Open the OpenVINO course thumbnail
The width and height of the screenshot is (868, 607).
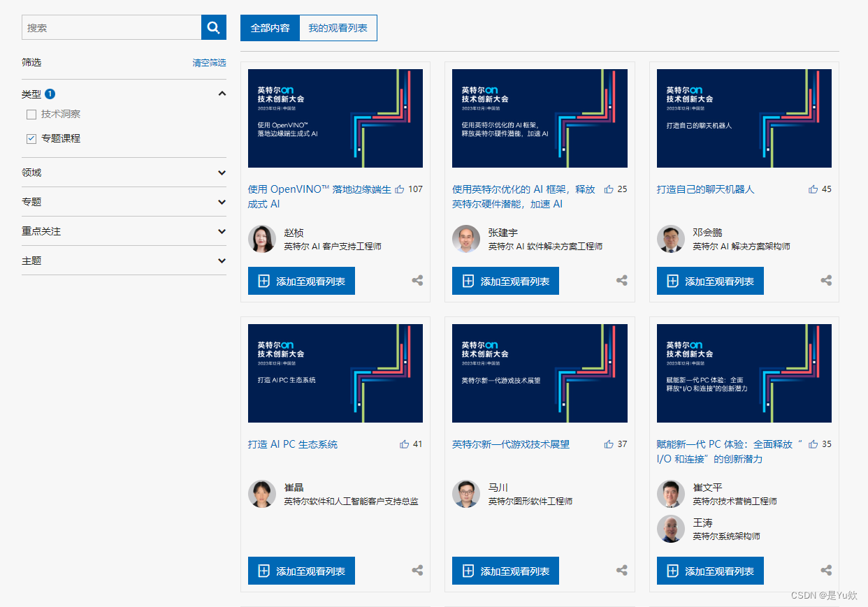(x=335, y=118)
